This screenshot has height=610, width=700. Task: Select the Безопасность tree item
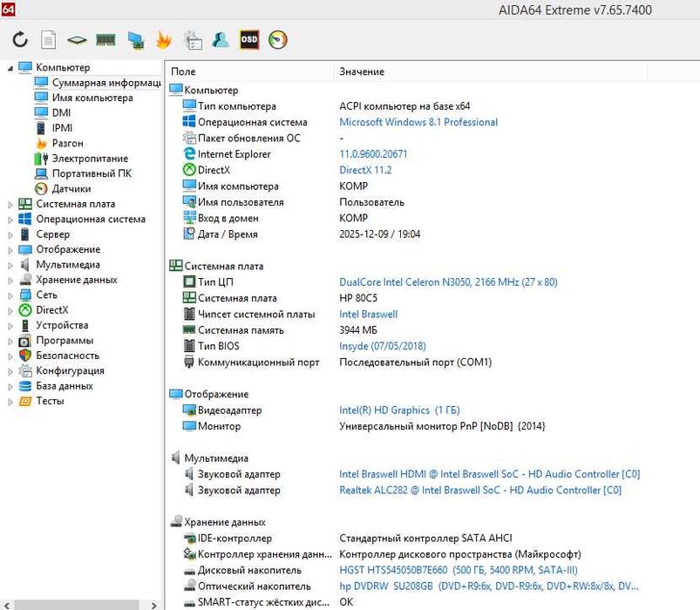(x=67, y=356)
